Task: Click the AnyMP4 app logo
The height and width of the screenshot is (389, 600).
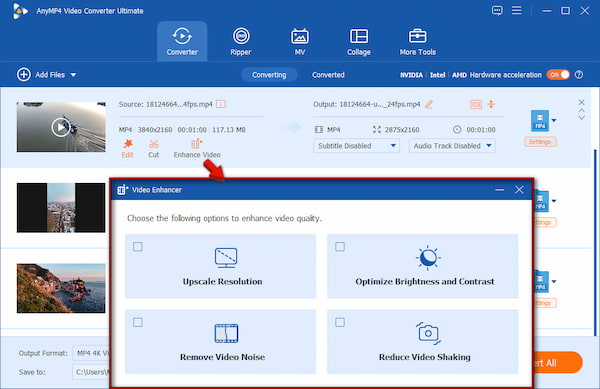Action: tap(20, 11)
